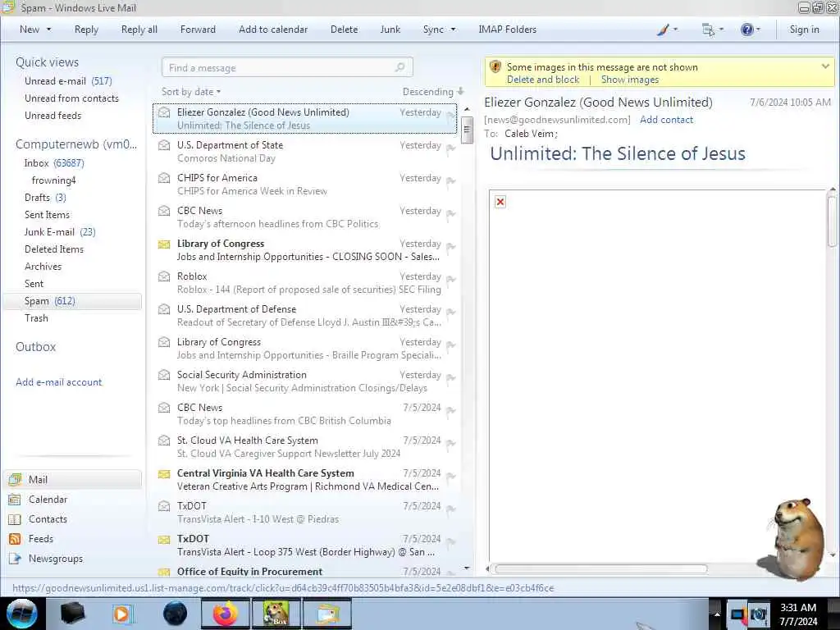Click the blue Help question mark icon
This screenshot has width=840, height=630.
coord(746,30)
